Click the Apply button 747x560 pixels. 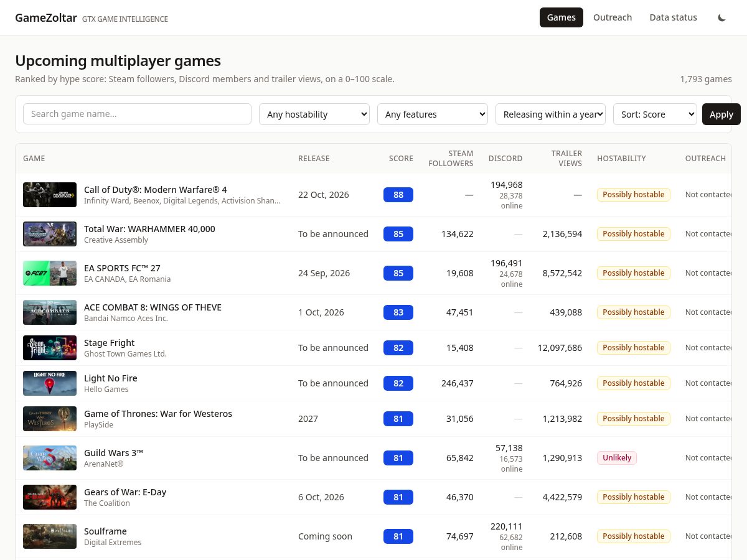[721, 114]
